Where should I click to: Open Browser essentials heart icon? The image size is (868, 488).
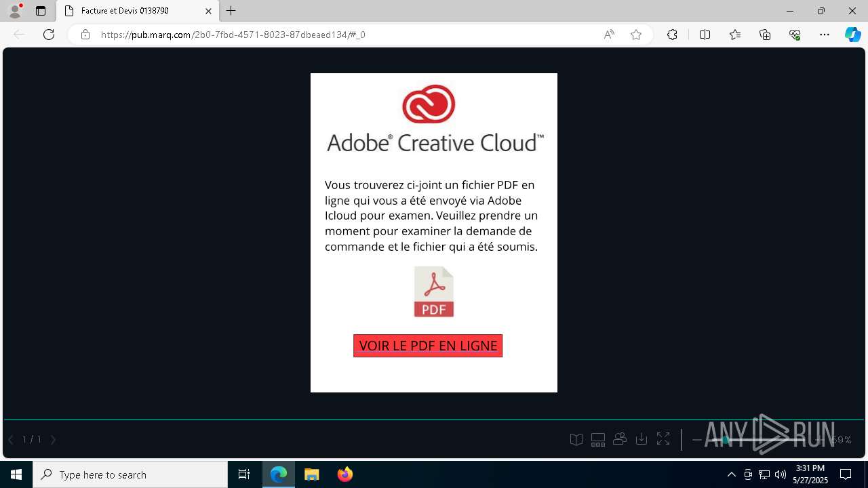795,35
